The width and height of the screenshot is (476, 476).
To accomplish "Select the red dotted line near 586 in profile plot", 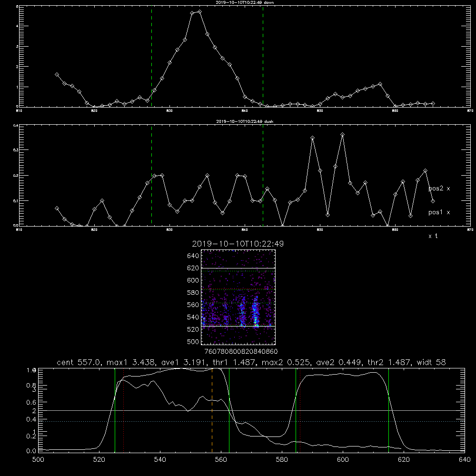I will 300,410.
